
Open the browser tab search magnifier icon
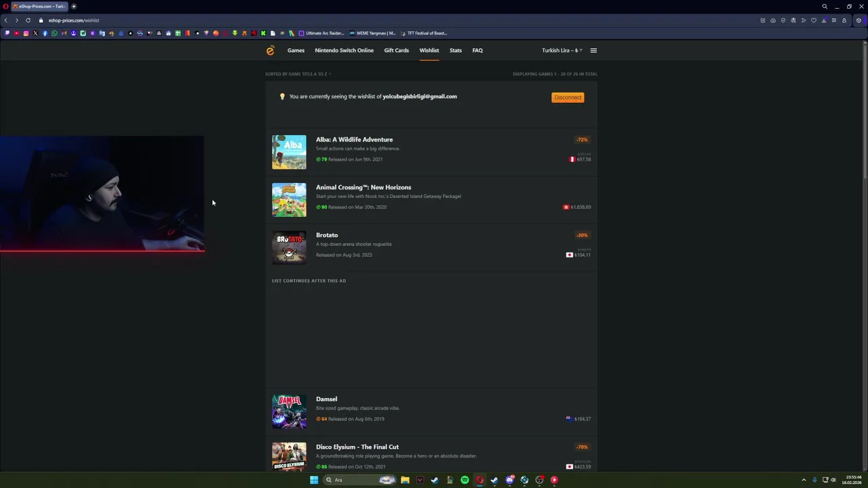point(825,6)
